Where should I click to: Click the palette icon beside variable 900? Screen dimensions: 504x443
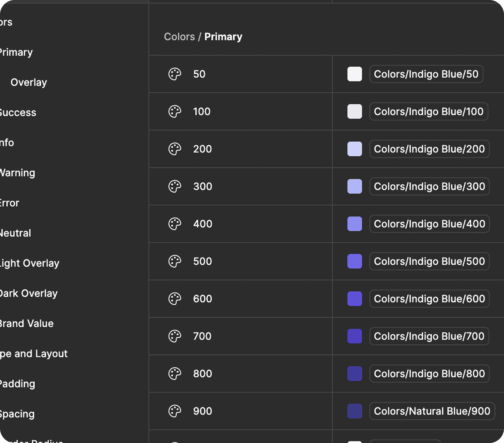coord(175,411)
